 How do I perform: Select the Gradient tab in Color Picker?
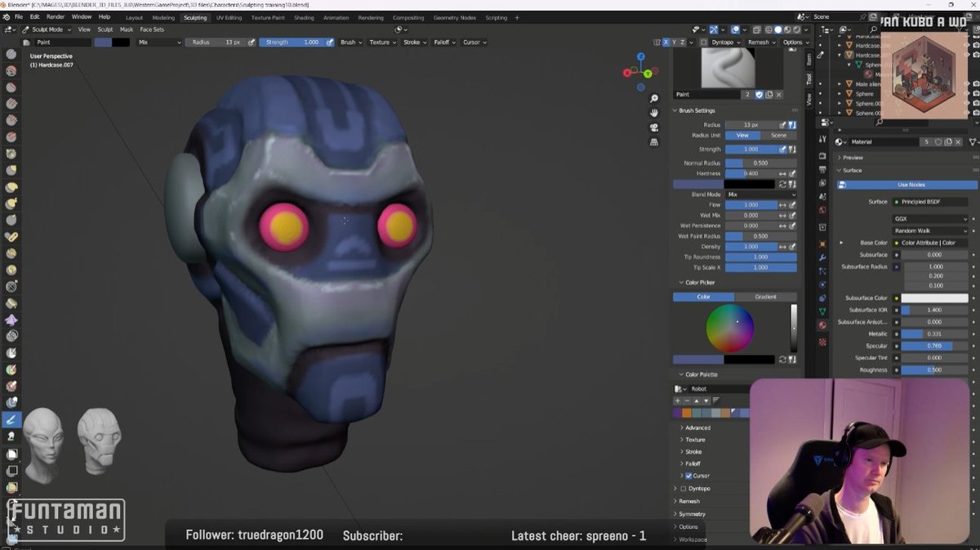tap(765, 297)
